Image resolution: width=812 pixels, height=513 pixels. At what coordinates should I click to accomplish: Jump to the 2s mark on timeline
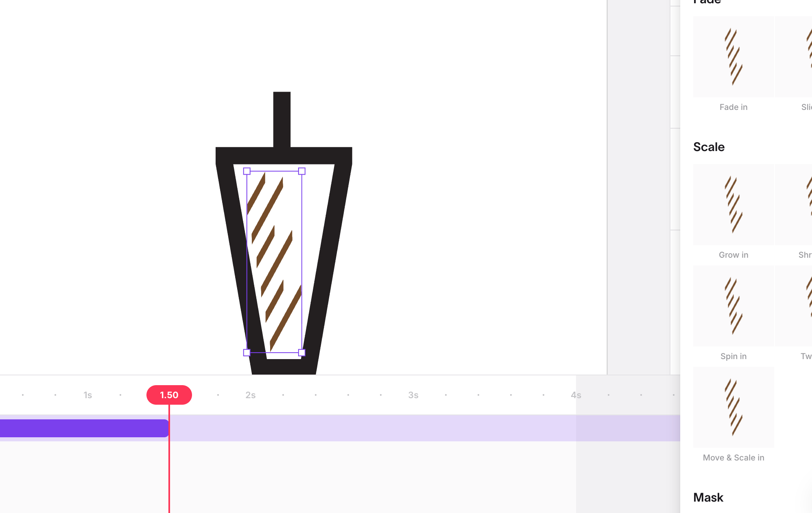tap(251, 395)
